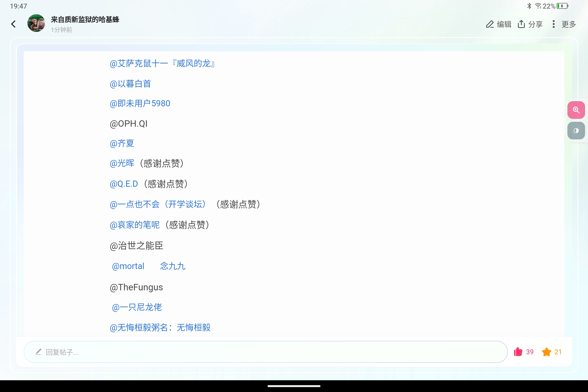Open mention @以暮白首
Viewport: 588px width, 392px height.
[x=130, y=84]
